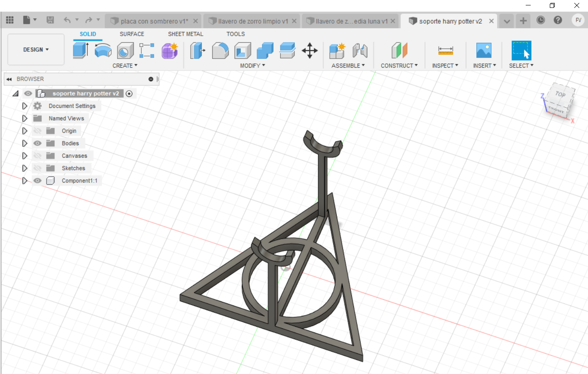The image size is (588, 374).
Task: Redo the last action
Action: point(88,20)
